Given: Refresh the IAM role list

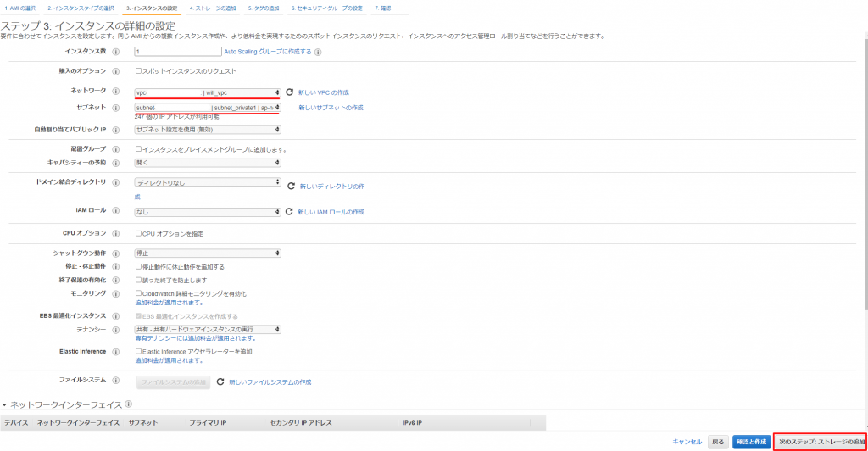Looking at the screenshot, I should [289, 211].
